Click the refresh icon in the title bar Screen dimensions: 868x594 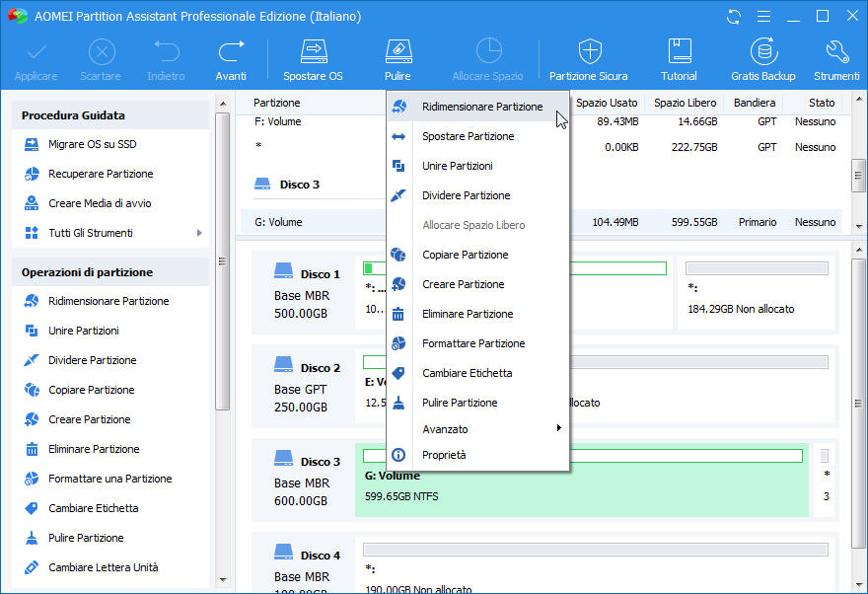point(734,17)
